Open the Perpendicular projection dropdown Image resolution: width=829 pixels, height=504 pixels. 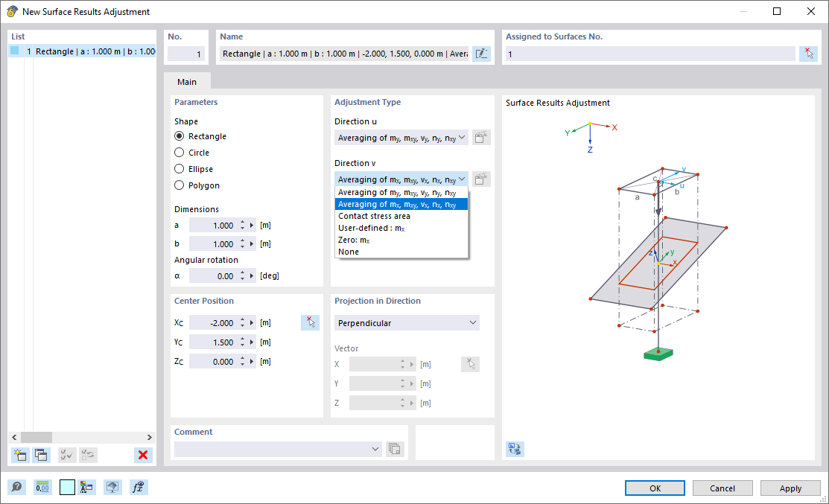[x=407, y=322]
